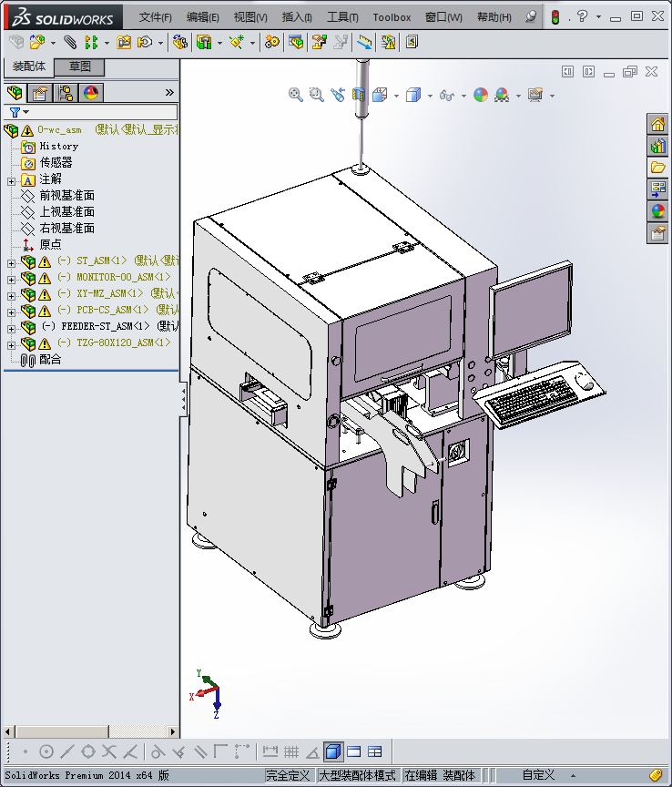Expand the MONITOR-00_ASM<1> tree node
The width and height of the screenshot is (672, 787).
[11, 280]
